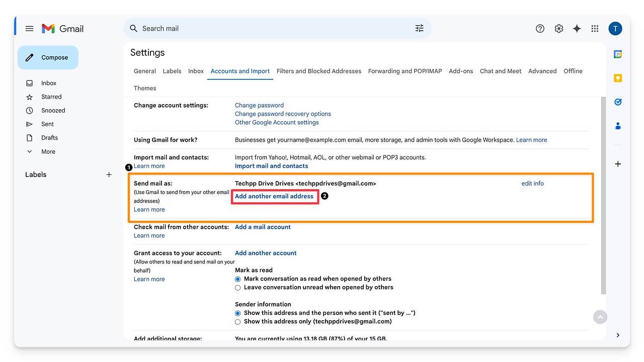Image resolution: width=644 pixels, height=362 pixels.
Task: Click into the Search mail field
Action: click(x=277, y=29)
